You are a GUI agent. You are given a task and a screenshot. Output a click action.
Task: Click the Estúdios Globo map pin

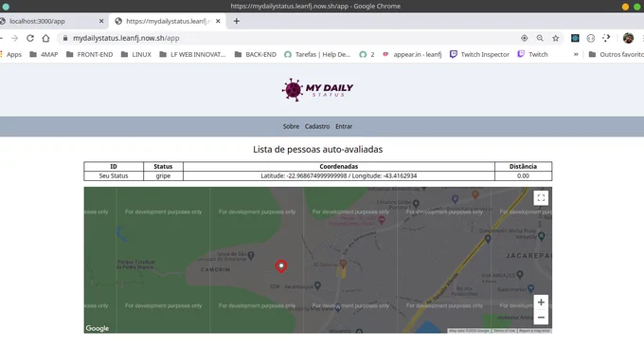416,204
